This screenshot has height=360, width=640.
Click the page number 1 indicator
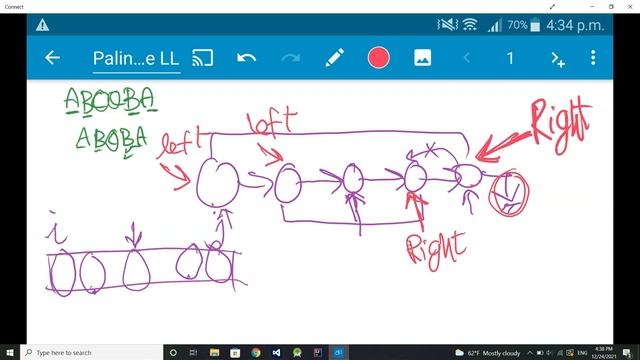(510, 58)
